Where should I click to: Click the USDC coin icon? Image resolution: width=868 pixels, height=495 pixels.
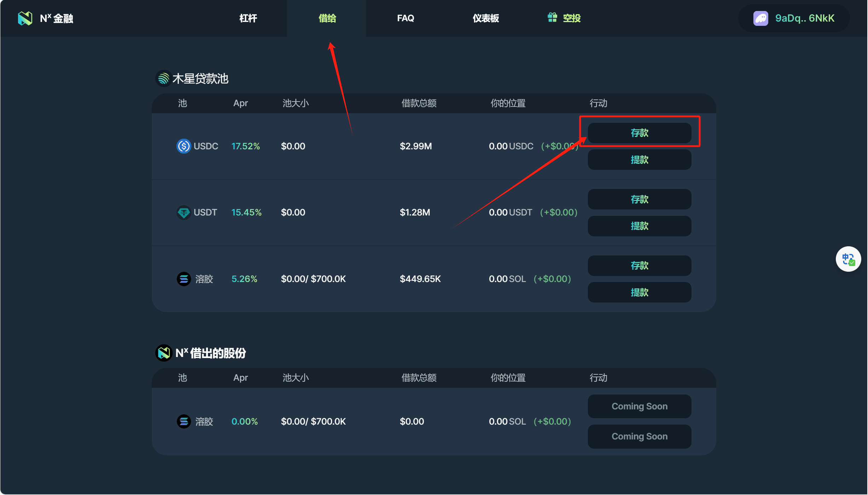point(184,146)
